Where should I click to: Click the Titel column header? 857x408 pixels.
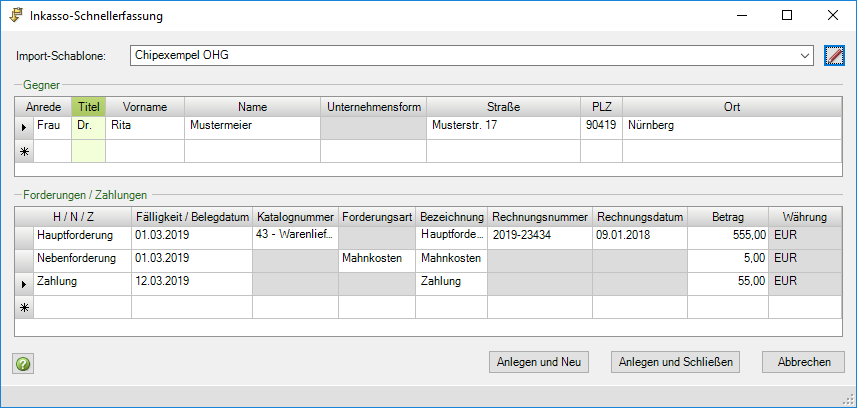pyautogui.click(x=89, y=106)
